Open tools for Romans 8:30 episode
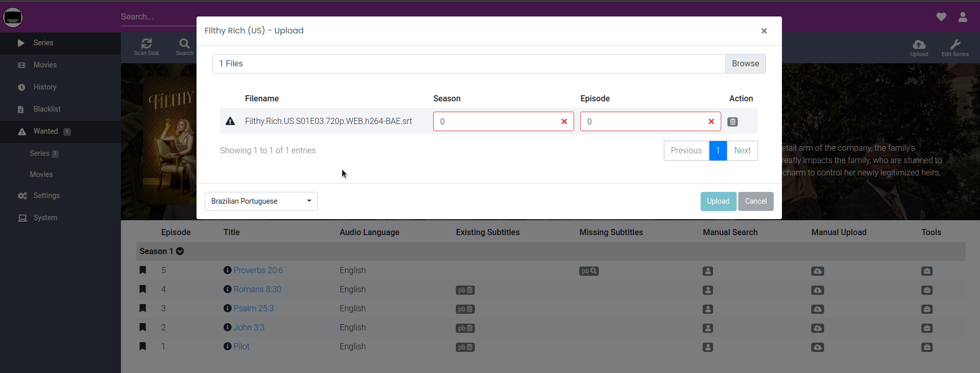The image size is (980, 373). point(927,290)
